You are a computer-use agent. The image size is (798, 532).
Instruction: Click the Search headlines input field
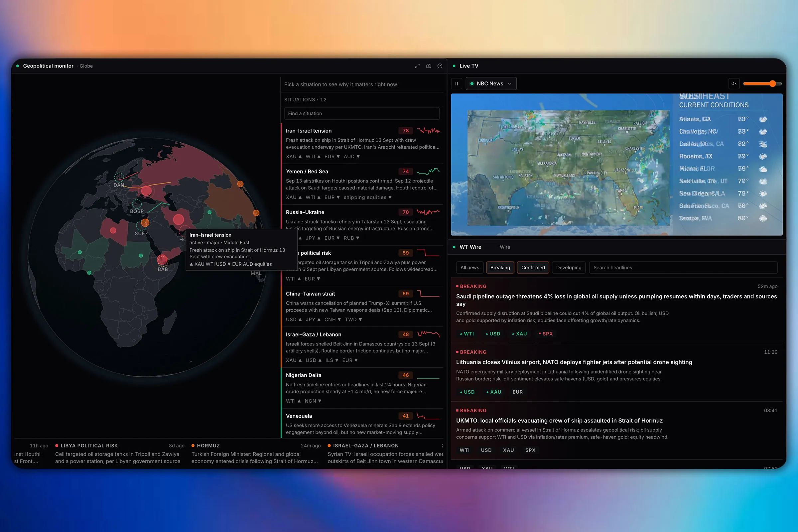click(683, 267)
